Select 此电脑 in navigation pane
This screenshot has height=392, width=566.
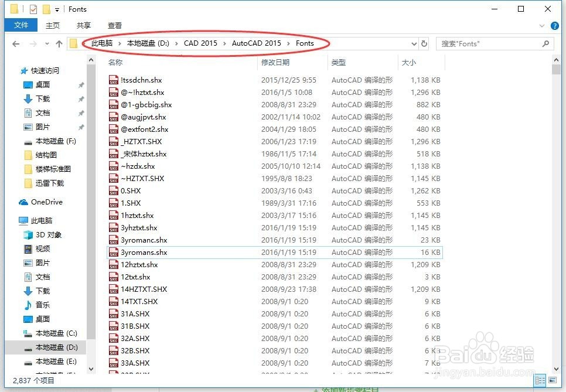[42, 220]
